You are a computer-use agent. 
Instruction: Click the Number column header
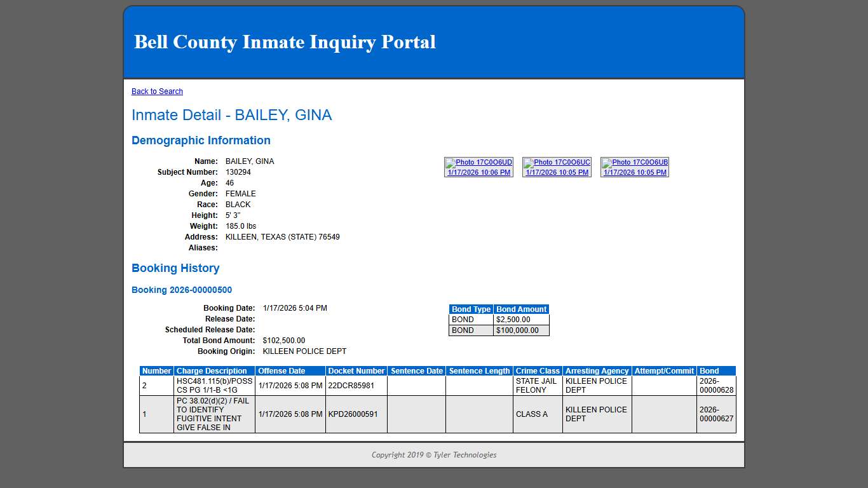156,370
